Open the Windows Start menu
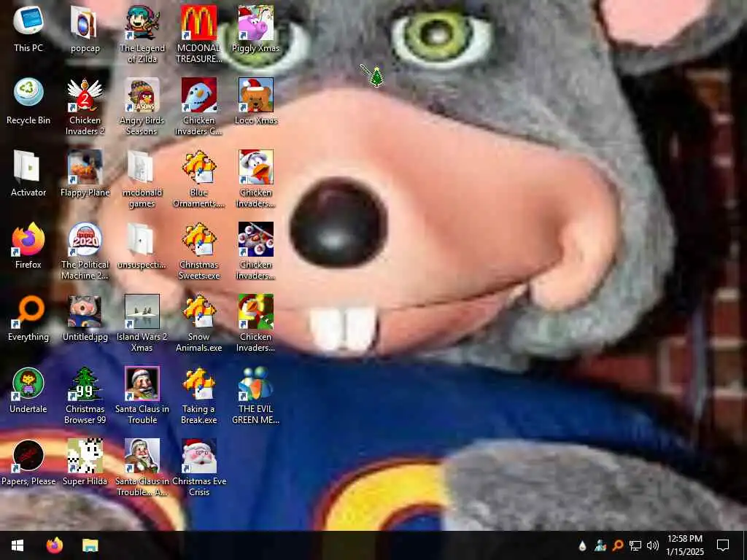747x560 pixels. coord(18,545)
